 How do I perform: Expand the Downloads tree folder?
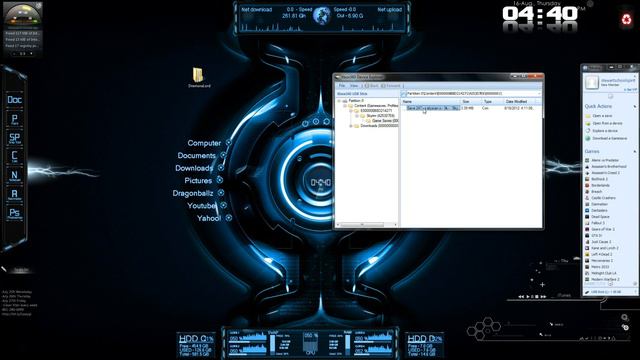coord(351,126)
